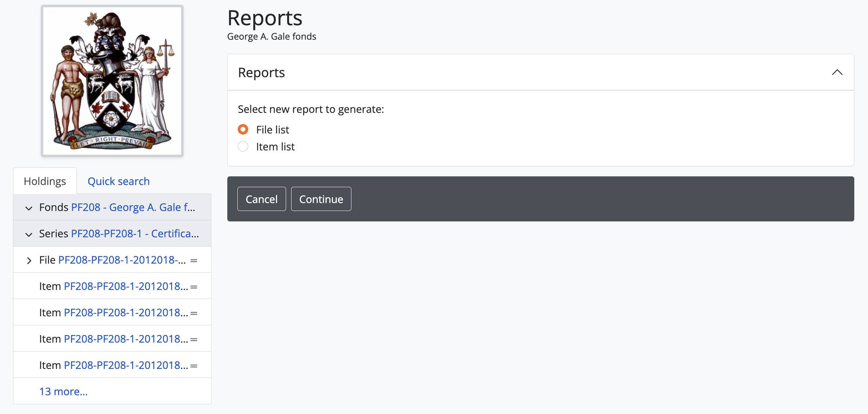Open the first Item PF208-PF208-1-2012018 link
Screen dimensions: 868x414
(126, 286)
